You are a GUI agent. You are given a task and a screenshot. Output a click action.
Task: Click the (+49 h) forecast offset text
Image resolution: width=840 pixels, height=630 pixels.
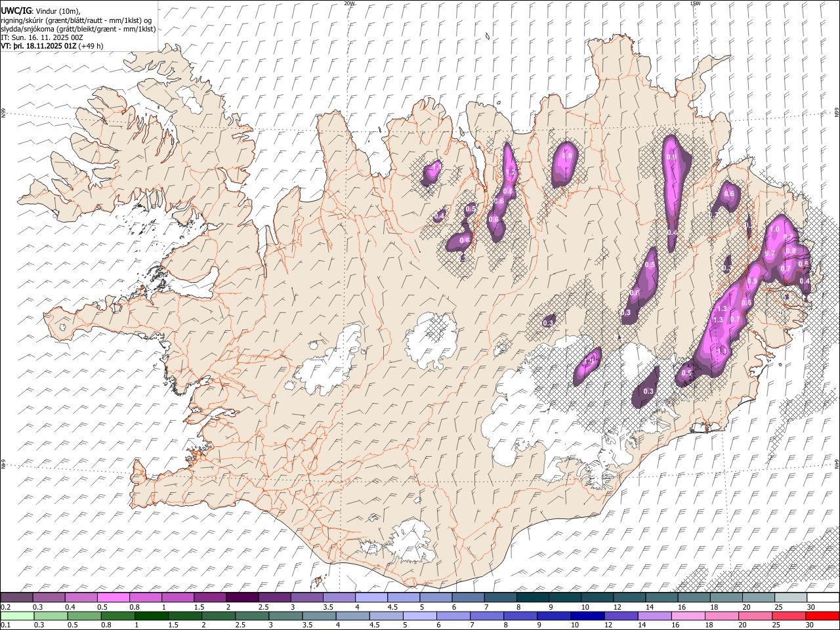tap(91, 47)
